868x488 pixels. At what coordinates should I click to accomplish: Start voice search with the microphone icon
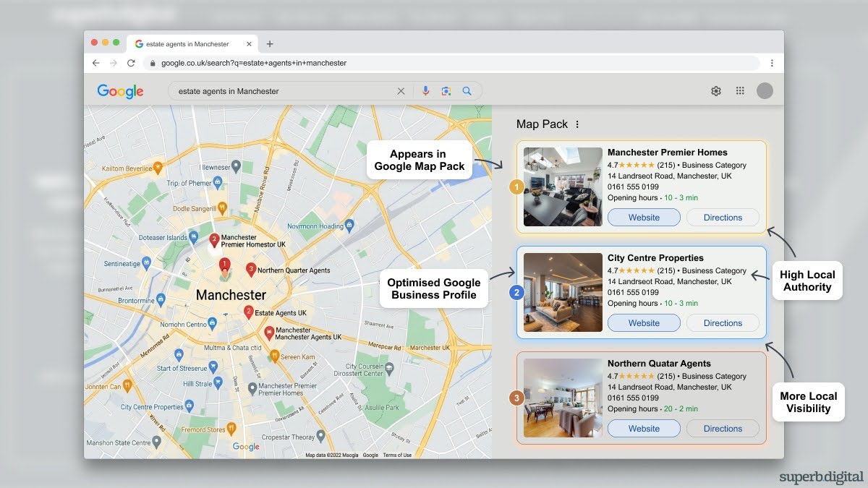tap(425, 91)
